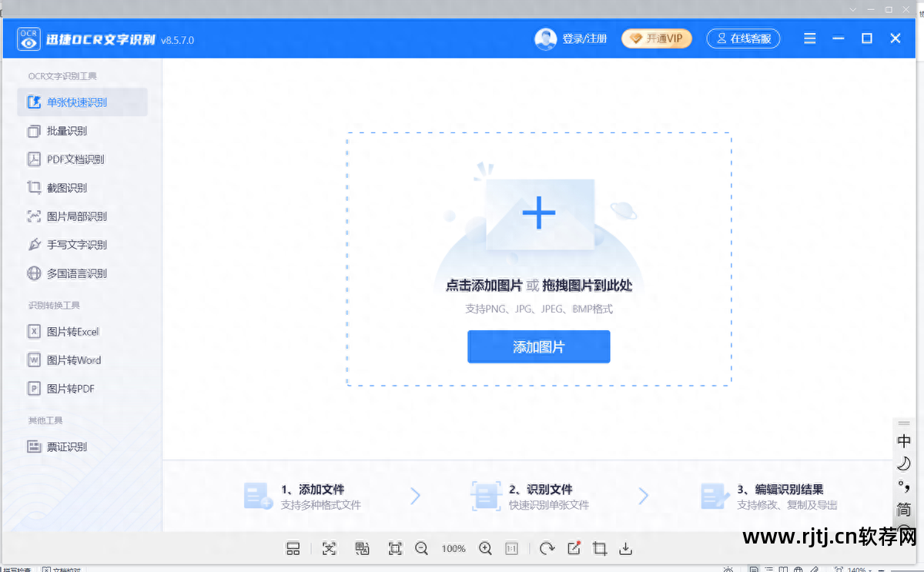Screen dimensions: 924x572
Task: Click 登录/注册 login link
Action: 584,38
